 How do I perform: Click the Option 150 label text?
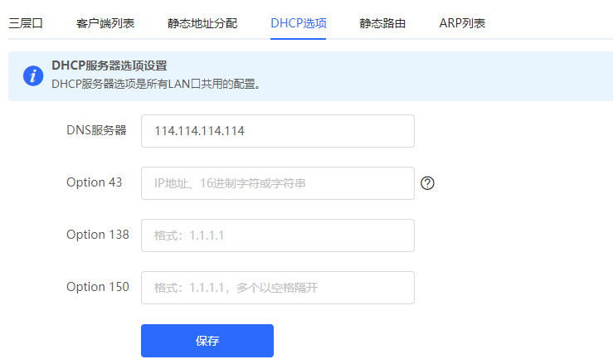[97, 287]
